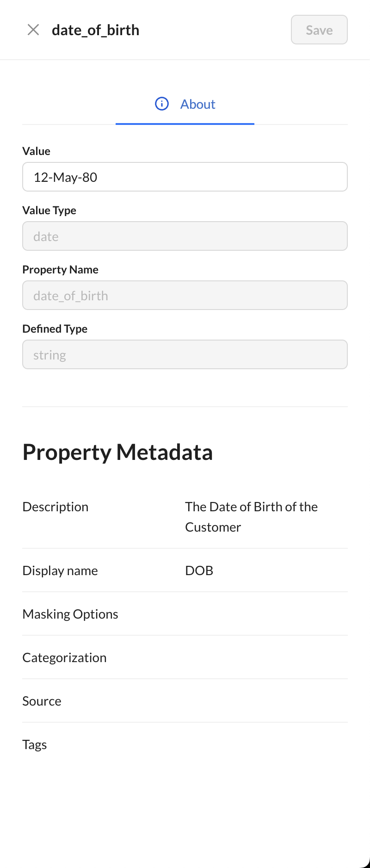Click the Tags metadata row
Viewport: 370px width, 868px height.
pos(35,745)
